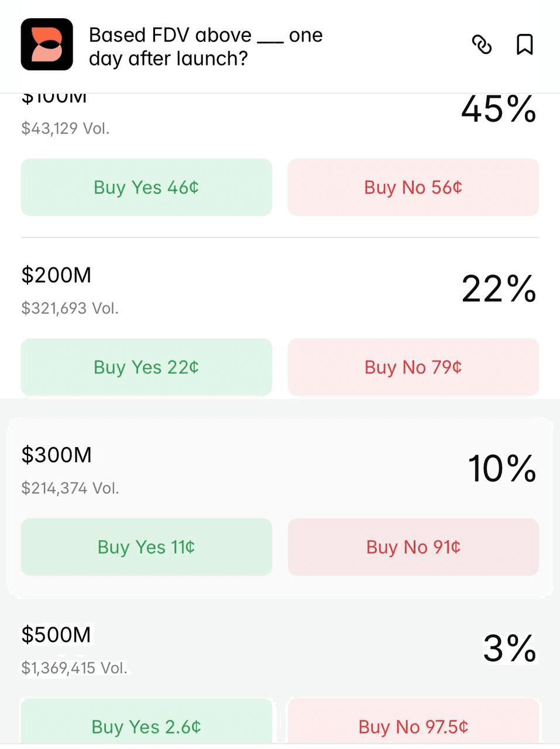Click the 22% probability figure

(x=499, y=289)
